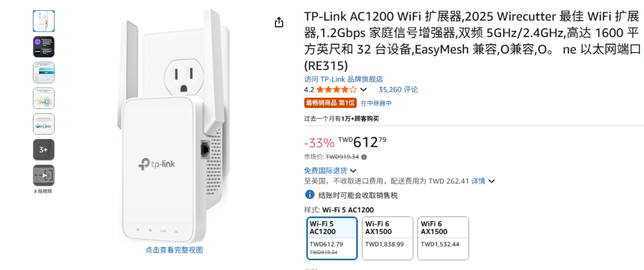The width and height of the screenshot is (644, 270).
Task: Choose the Wi-Fi 5 AC1200 style option
Action: [332, 238]
